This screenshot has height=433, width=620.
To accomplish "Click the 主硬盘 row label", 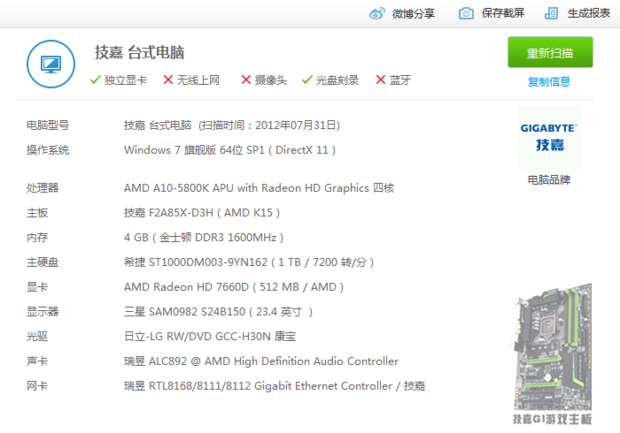I will (42, 262).
